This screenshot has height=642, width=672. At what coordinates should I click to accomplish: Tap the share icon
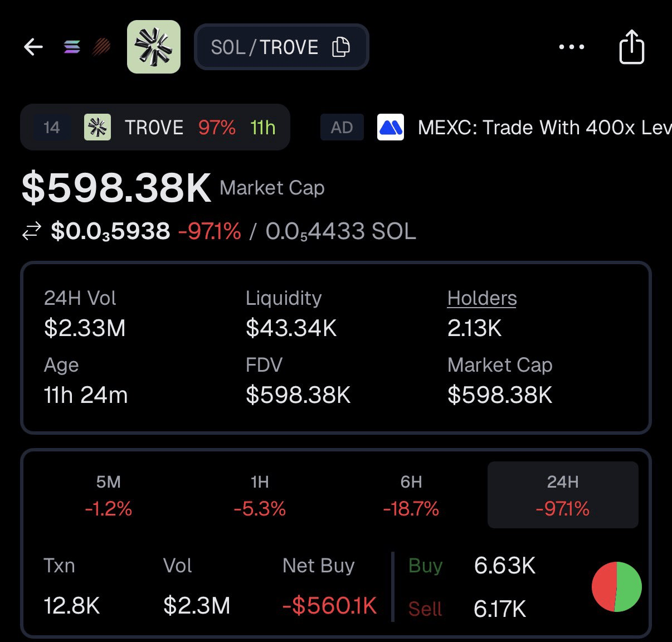click(631, 47)
